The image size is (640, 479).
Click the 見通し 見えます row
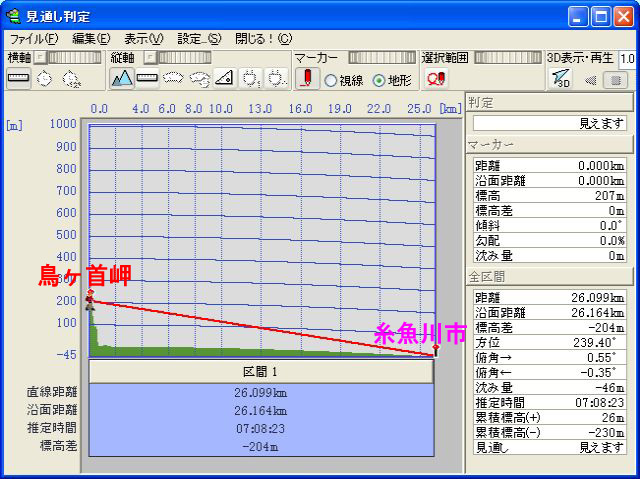549,448
